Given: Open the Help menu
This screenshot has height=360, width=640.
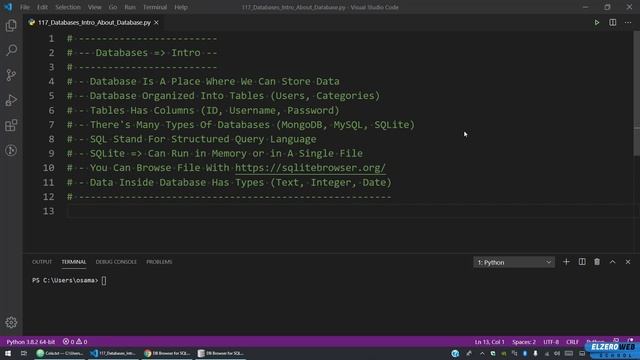Looking at the screenshot, I should [181, 7].
